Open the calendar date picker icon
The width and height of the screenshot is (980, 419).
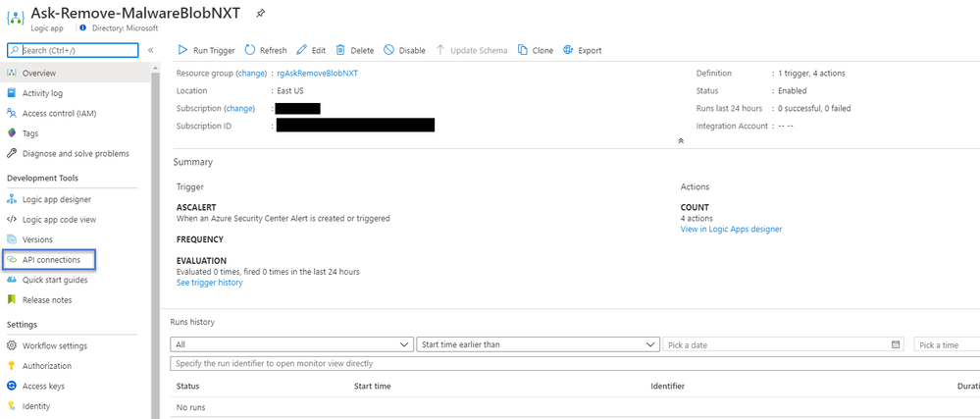pos(896,344)
